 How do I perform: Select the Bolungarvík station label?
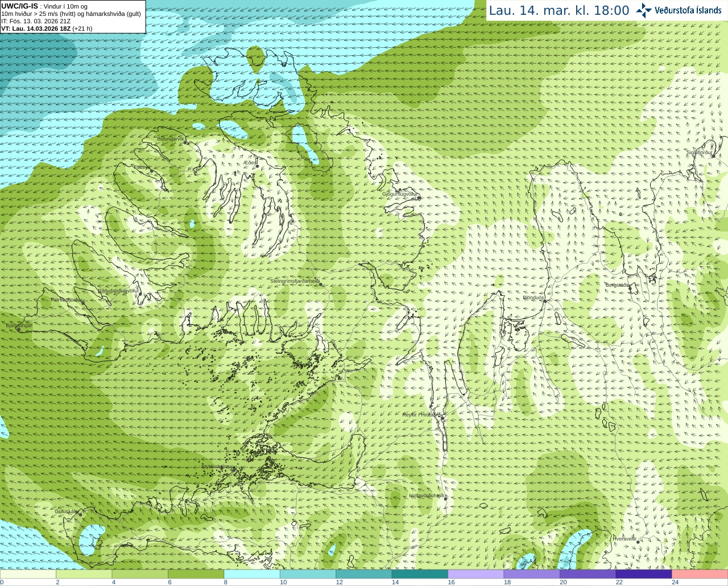coord(171,139)
